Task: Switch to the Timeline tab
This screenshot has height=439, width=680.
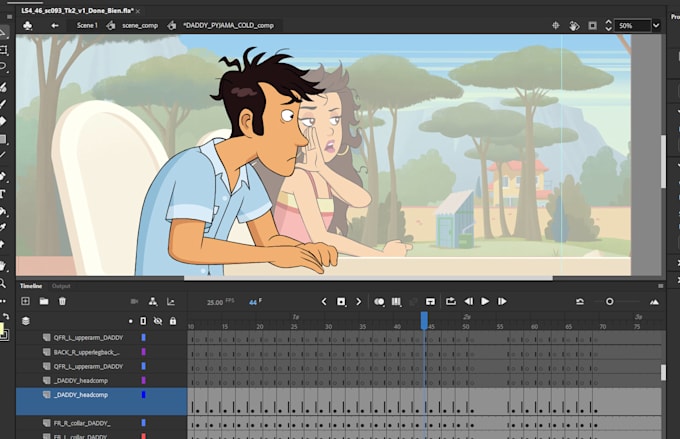Action: point(31,286)
